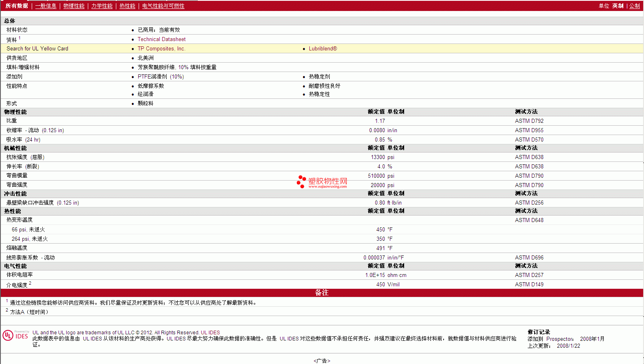Click the 添加剂 row label
Viewport: 644px width, 364px height.
pyautogui.click(x=14, y=77)
